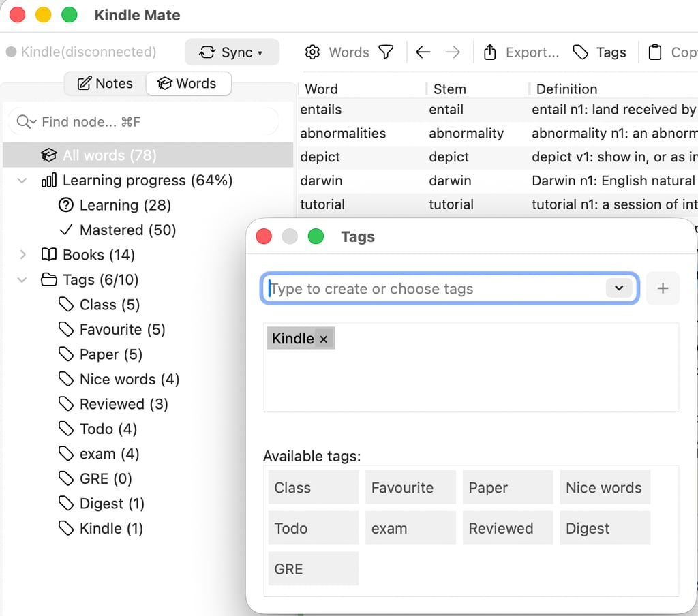The height and width of the screenshot is (616, 698).
Task: Click the Words settings gear icon
Action: click(x=313, y=52)
